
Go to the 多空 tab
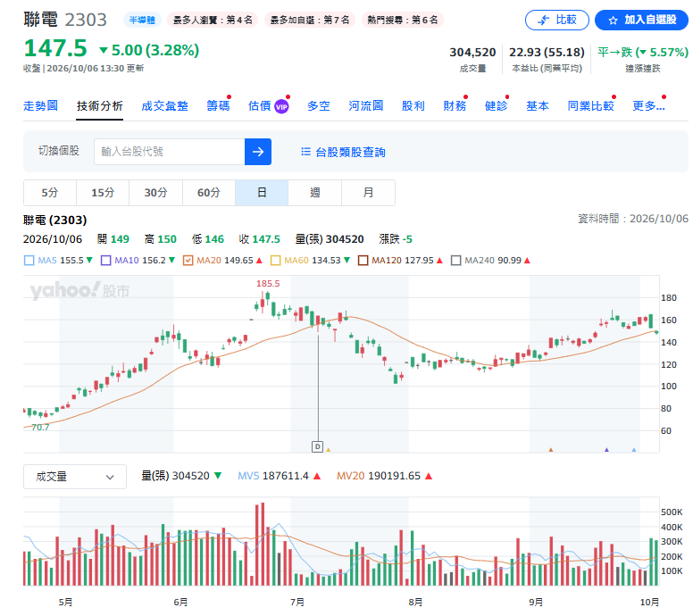point(319,106)
